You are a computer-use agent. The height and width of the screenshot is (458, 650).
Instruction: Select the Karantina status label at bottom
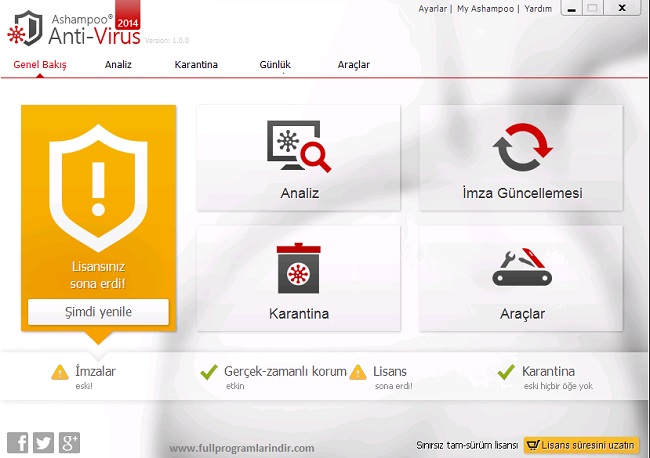(x=548, y=371)
